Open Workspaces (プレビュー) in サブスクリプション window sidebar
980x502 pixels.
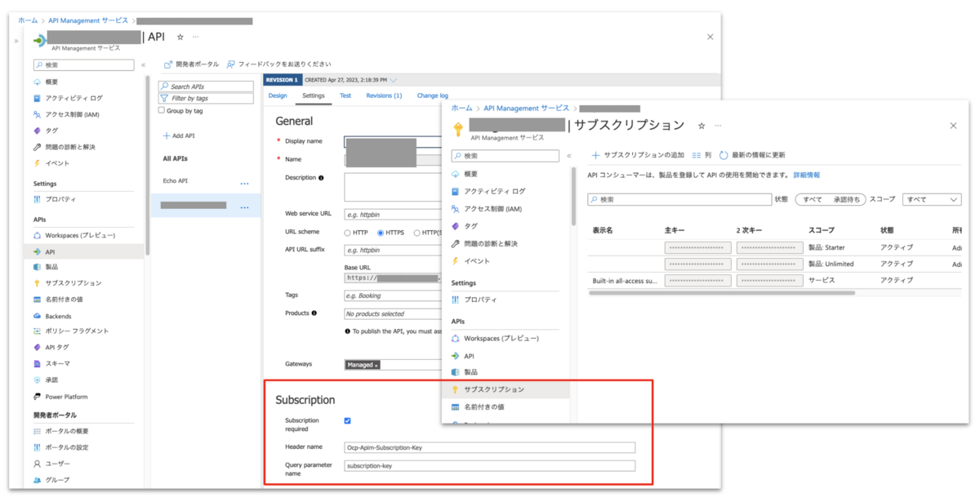[x=501, y=338]
